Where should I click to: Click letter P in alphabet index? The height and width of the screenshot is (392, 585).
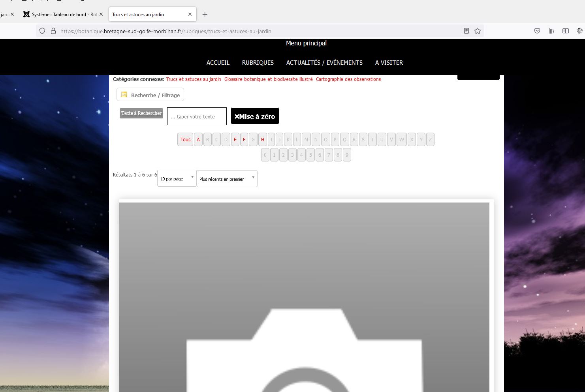[335, 139]
